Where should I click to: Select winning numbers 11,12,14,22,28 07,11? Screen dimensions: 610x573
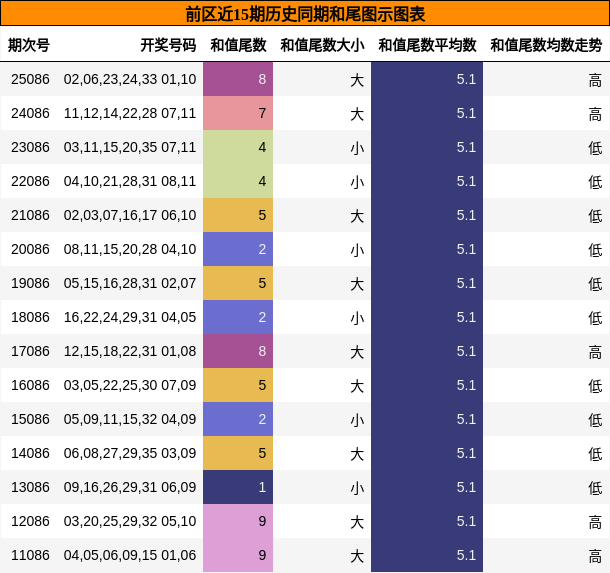130,113
